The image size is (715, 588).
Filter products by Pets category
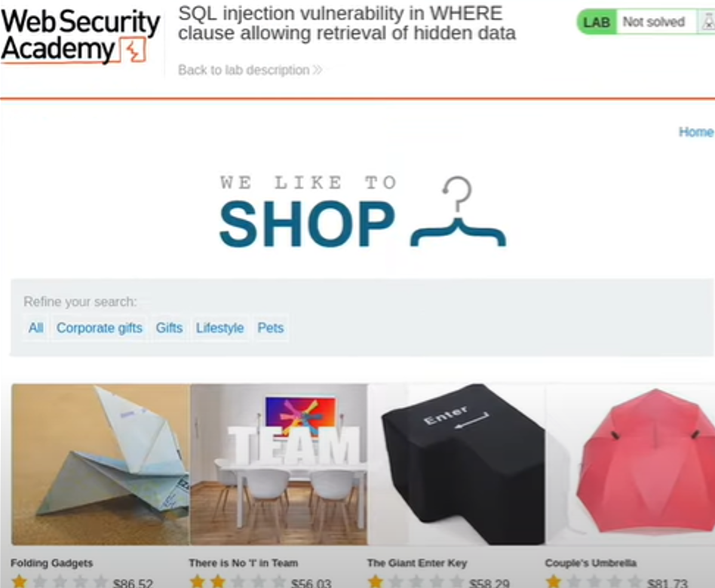[x=271, y=328]
